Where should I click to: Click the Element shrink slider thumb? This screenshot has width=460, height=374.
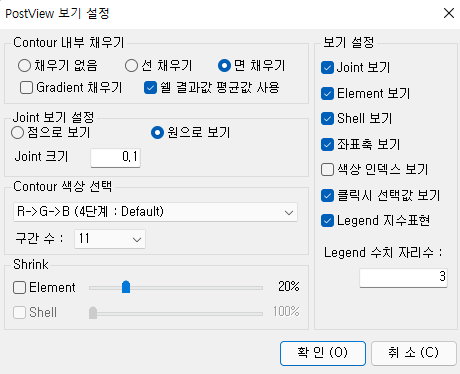click(x=126, y=287)
